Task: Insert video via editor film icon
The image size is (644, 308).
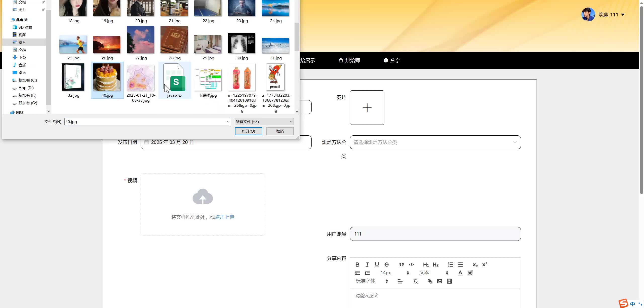Action: click(x=449, y=281)
